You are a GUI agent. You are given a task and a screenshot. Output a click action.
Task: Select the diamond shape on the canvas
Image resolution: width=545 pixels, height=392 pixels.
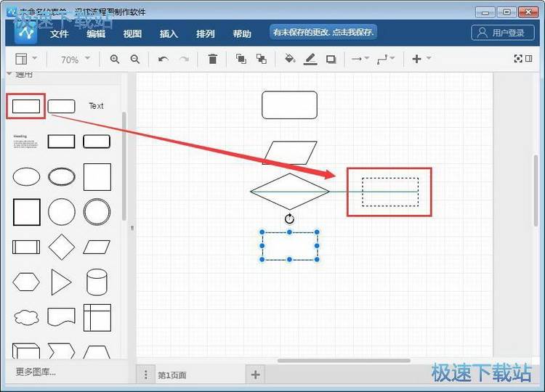pyautogui.click(x=289, y=192)
